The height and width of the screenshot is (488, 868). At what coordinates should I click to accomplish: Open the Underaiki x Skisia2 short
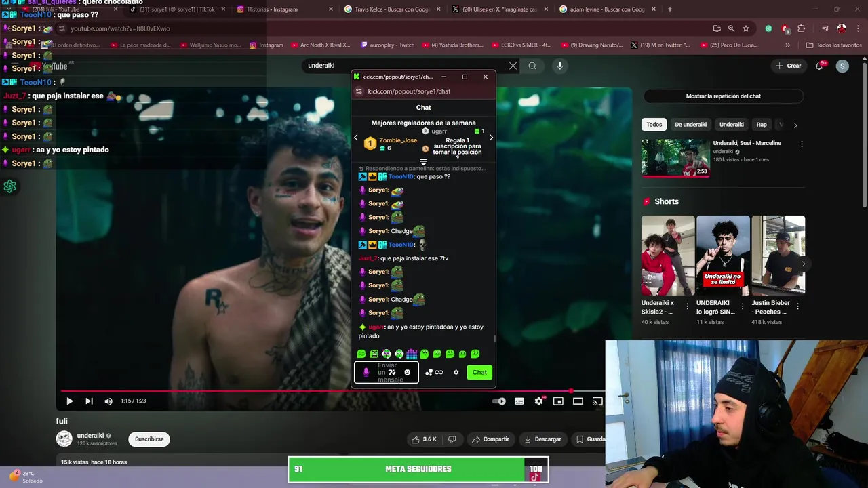pyautogui.click(x=667, y=256)
